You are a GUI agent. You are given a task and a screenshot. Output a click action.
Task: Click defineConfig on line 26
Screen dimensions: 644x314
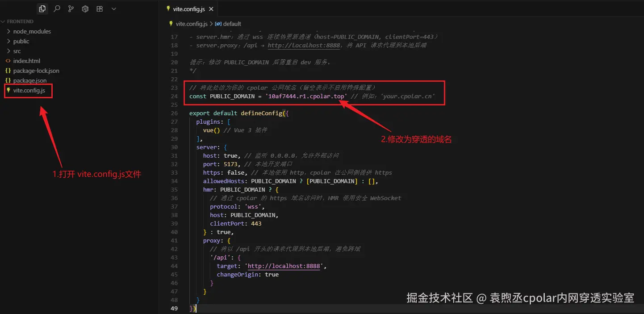coord(262,113)
